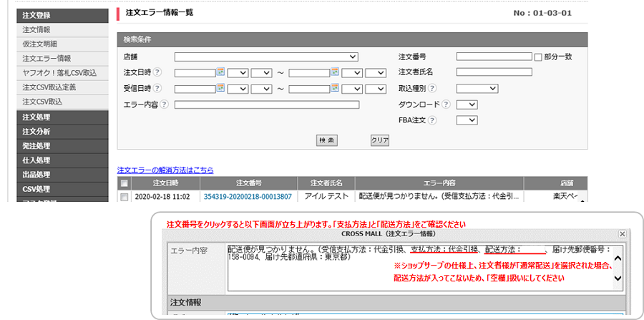Click the エラー内容 column header
The width and height of the screenshot is (644, 320).
point(439,183)
